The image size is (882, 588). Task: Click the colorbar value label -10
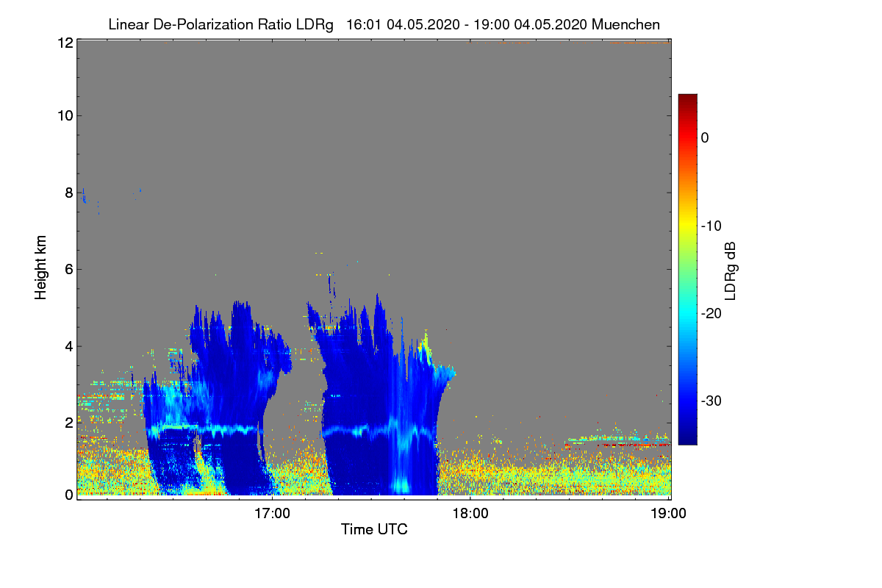711,226
